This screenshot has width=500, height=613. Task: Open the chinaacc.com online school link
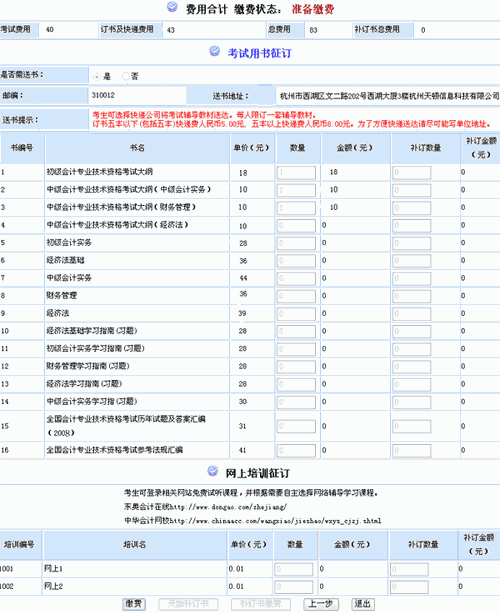[x=276, y=521]
